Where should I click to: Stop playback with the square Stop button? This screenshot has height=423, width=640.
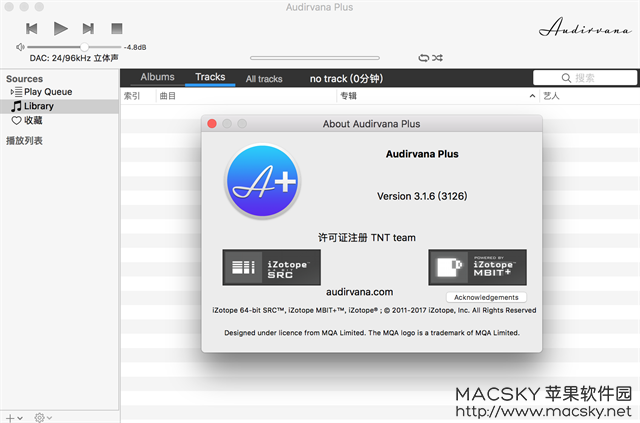(117, 29)
